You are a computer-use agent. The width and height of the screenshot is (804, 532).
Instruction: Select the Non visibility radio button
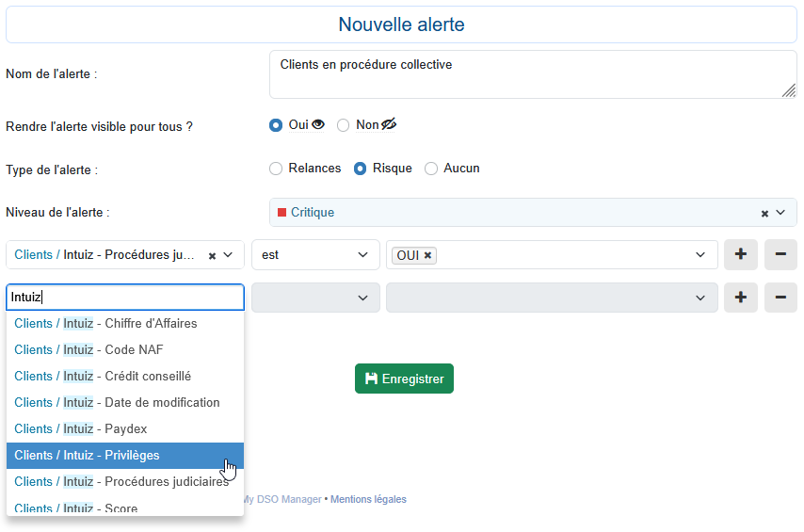tap(343, 125)
